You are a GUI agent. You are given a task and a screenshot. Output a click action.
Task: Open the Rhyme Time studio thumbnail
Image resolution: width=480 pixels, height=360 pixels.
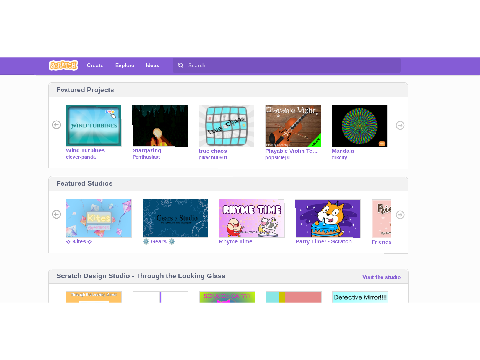252,218
